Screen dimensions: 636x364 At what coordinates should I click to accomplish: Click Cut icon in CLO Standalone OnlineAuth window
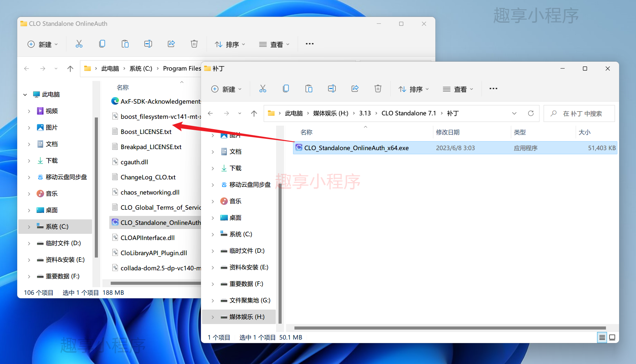pos(79,44)
